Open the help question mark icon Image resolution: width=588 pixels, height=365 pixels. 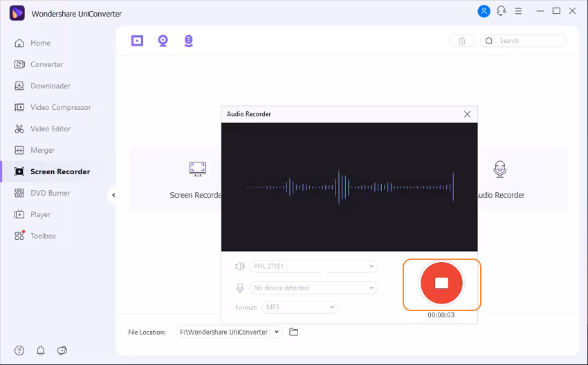(19, 350)
